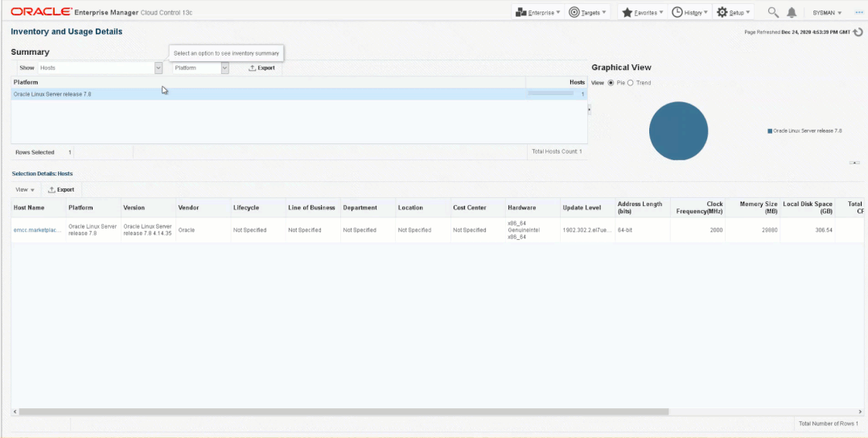Open the Show Hosts dropdown
Screen dimensions: 868x438
tap(158, 68)
